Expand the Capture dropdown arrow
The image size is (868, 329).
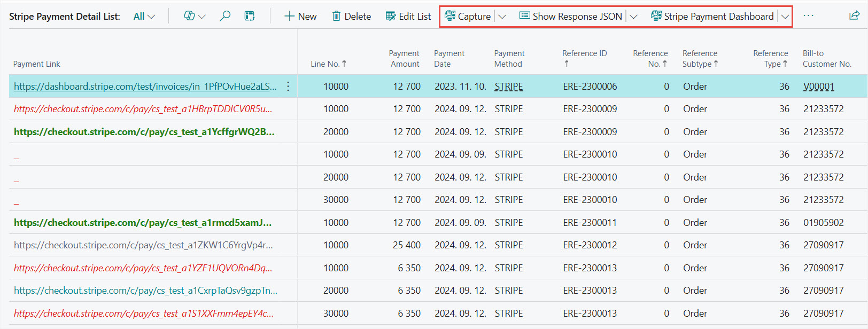pyautogui.click(x=502, y=17)
